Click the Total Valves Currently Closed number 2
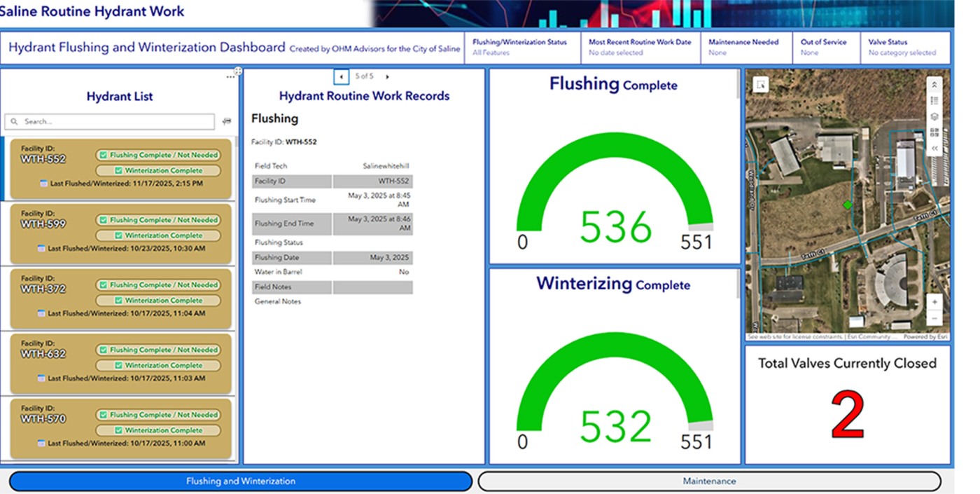 848,415
